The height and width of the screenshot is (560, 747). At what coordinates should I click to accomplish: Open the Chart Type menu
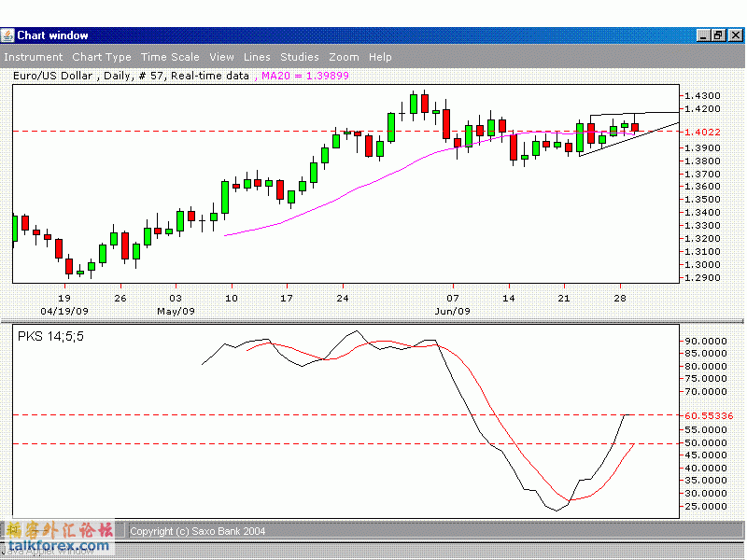pyautogui.click(x=102, y=57)
